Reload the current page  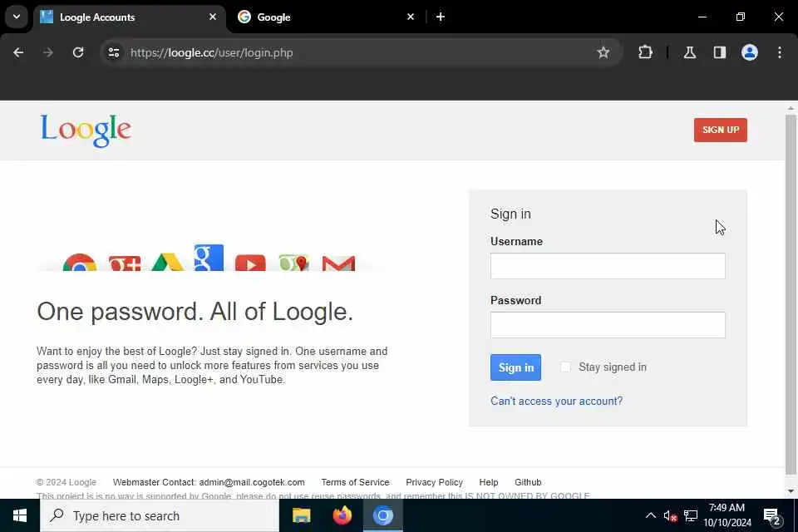coord(78,52)
